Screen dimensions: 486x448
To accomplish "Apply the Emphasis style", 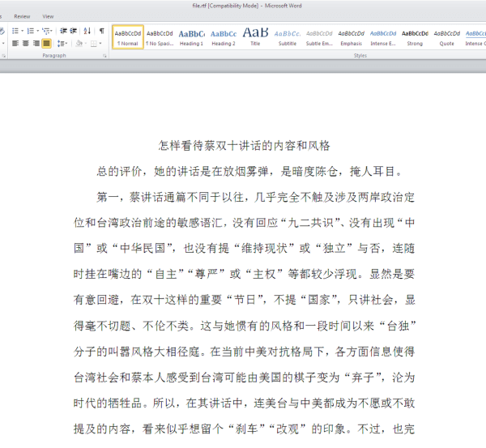I will click(352, 37).
